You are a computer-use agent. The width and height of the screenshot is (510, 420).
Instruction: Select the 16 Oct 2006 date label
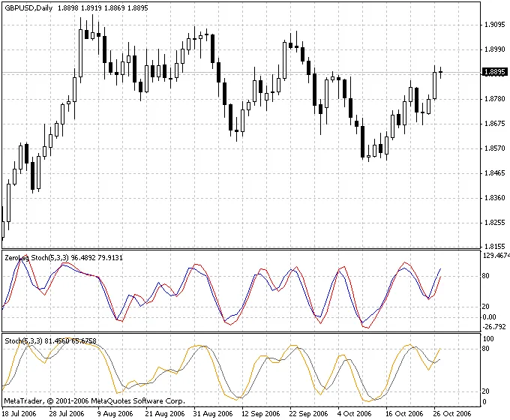coord(404,413)
